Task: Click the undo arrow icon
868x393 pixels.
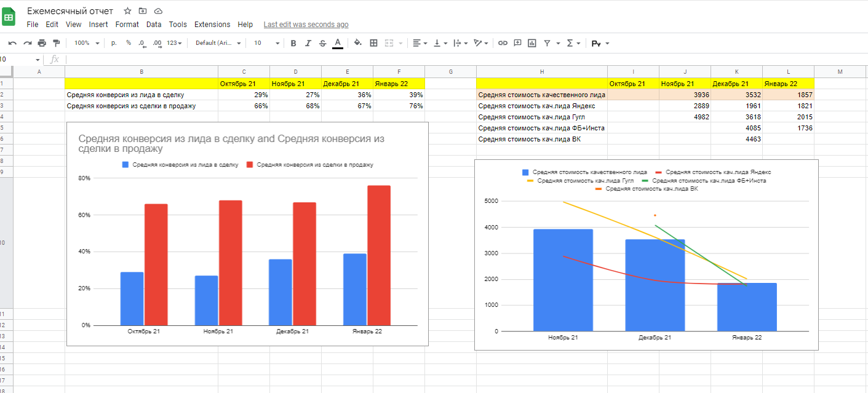Action: (x=12, y=43)
